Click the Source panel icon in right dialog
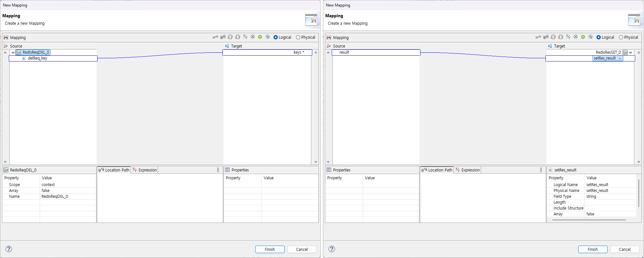The width and height of the screenshot is (644, 258). click(329, 46)
